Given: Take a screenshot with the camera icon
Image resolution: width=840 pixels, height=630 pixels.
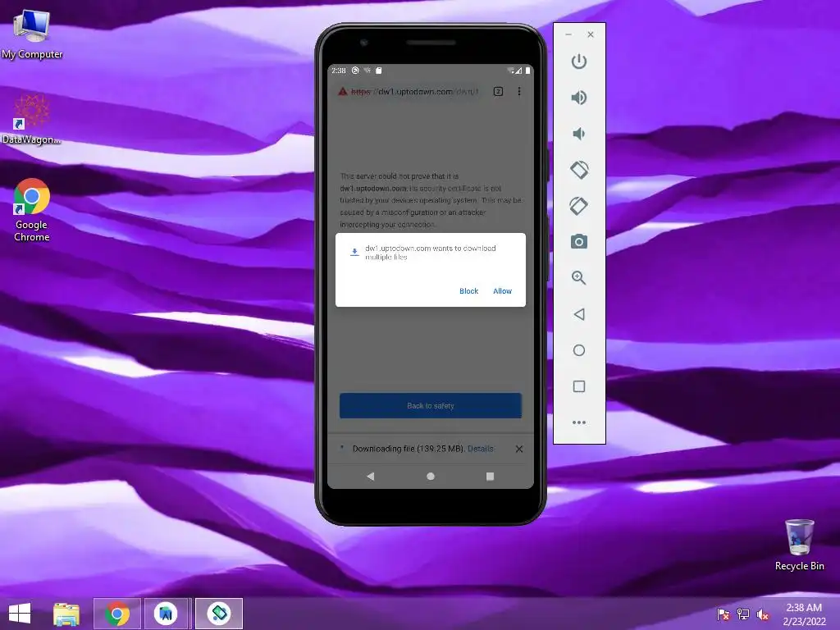Looking at the screenshot, I should pos(578,242).
